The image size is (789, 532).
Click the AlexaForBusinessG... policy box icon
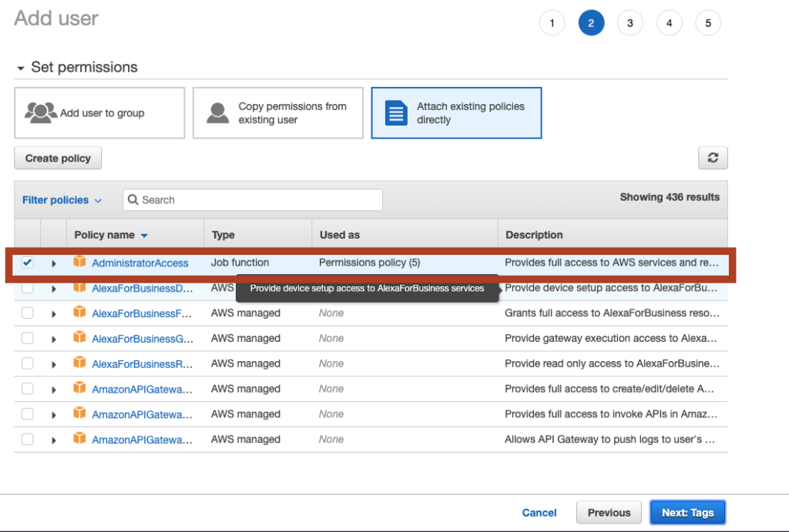79,337
